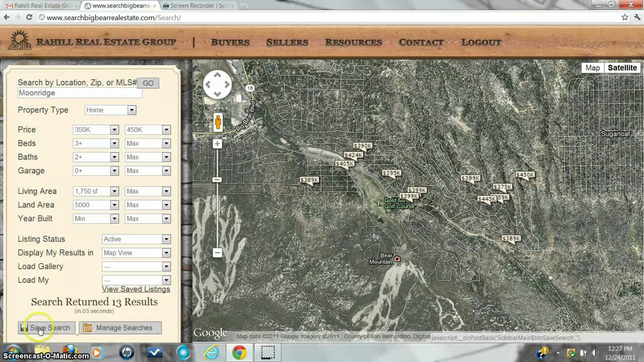Viewport: 644px width, 362px height.
Task: Open Land Area minimum dropdown 5000
Action: pos(96,205)
